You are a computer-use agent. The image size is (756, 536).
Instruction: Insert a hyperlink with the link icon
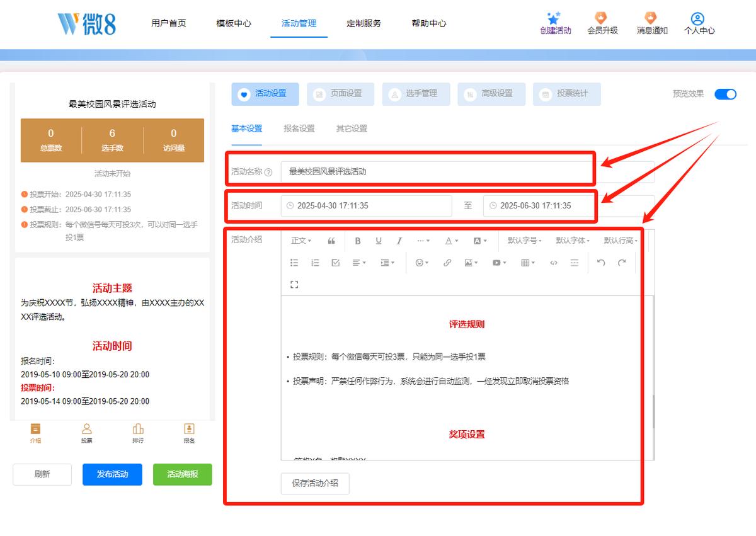[x=447, y=263]
